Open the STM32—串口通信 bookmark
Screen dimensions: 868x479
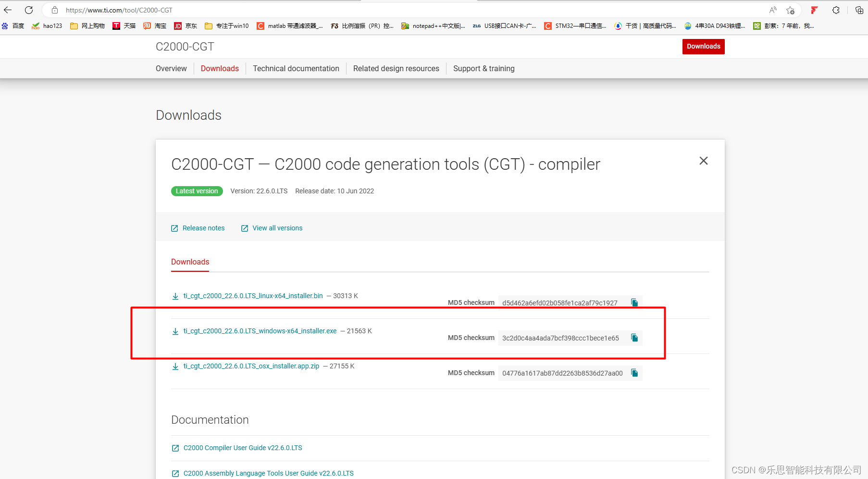click(575, 26)
